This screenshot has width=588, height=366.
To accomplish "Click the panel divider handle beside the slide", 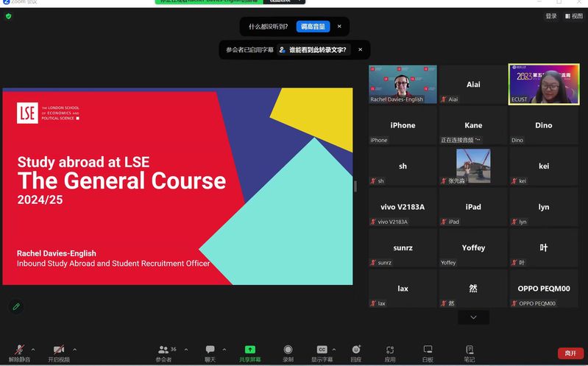I will [x=355, y=186].
